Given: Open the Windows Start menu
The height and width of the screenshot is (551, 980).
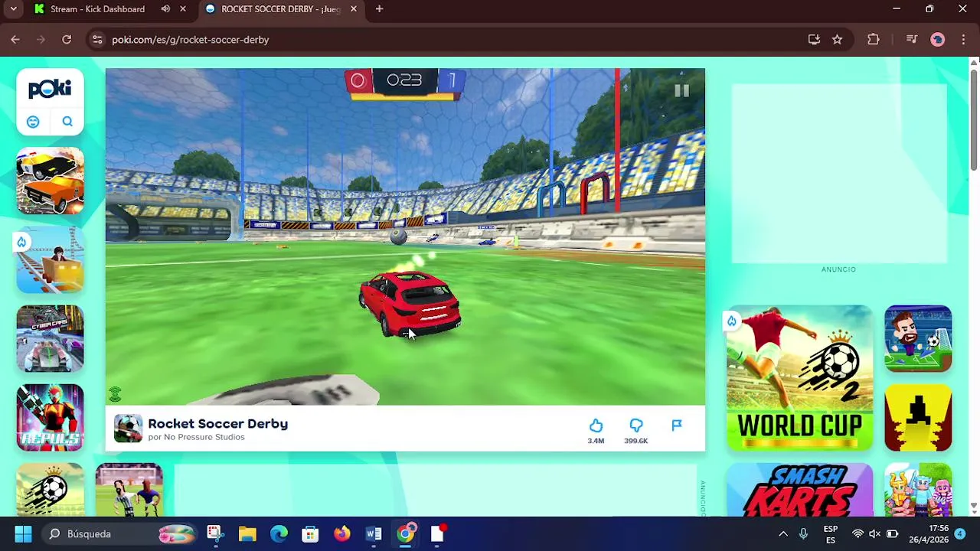Looking at the screenshot, I should click(23, 533).
